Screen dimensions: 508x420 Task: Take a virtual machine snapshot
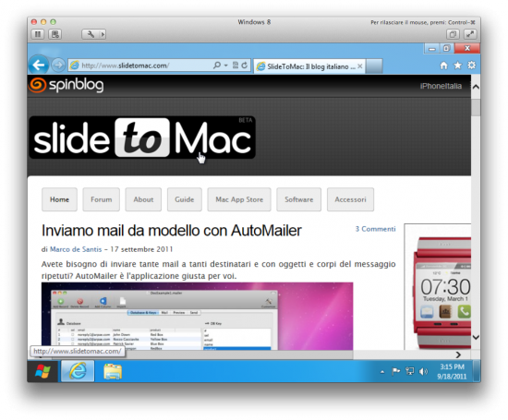[x=55, y=34]
